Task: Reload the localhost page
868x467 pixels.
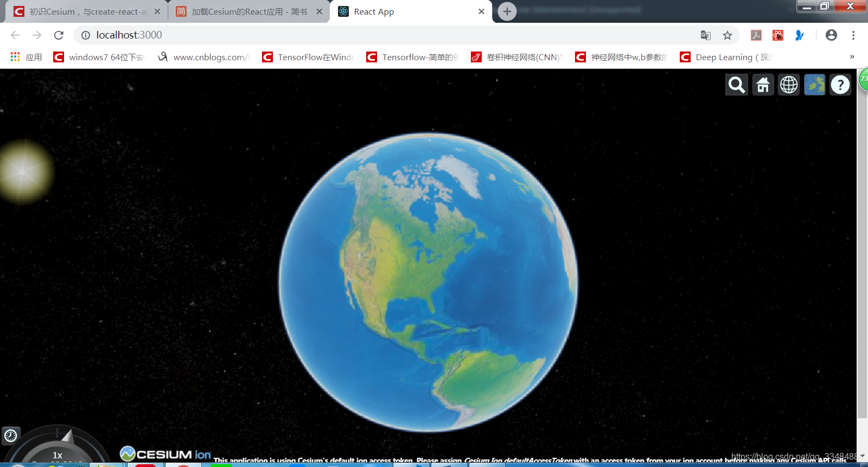Action: point(59,35)
